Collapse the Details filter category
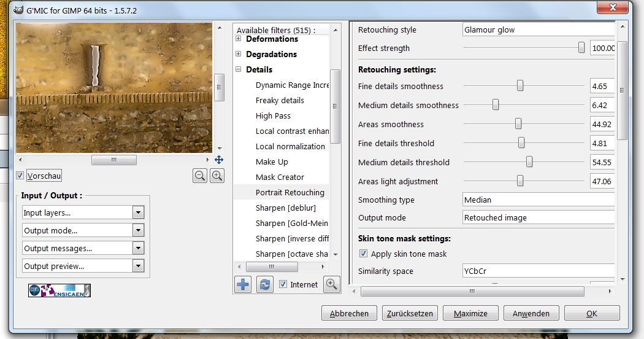Viewport: 644px width, 339px height. click(239, 70)
